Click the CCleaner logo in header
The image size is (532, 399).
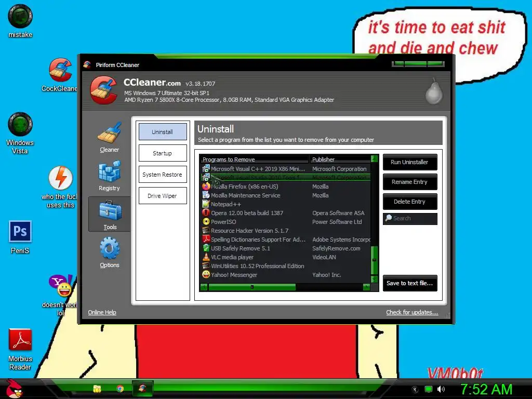pyautogui.click(x=104, y=90)
